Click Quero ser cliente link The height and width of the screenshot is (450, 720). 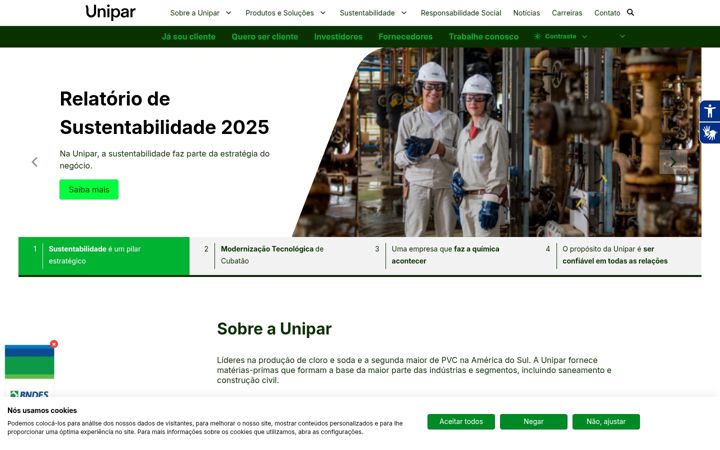[264, 37]
